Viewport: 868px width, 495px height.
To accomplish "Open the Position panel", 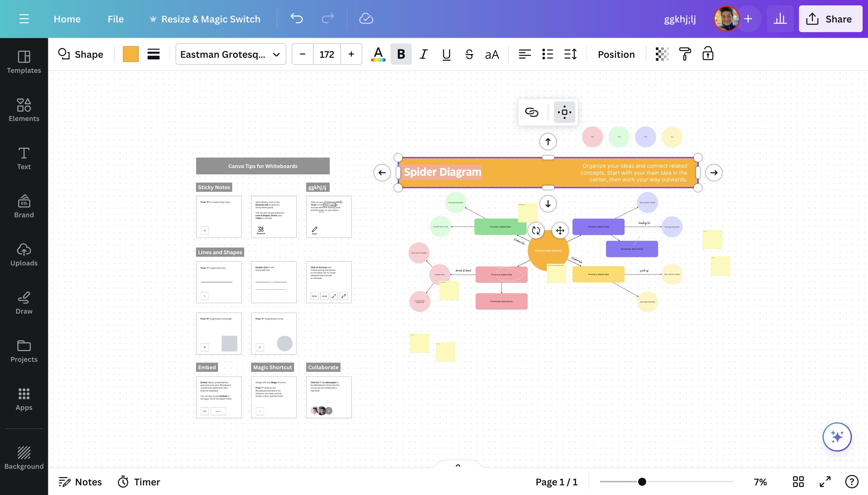I will click(x=616, y=54).
